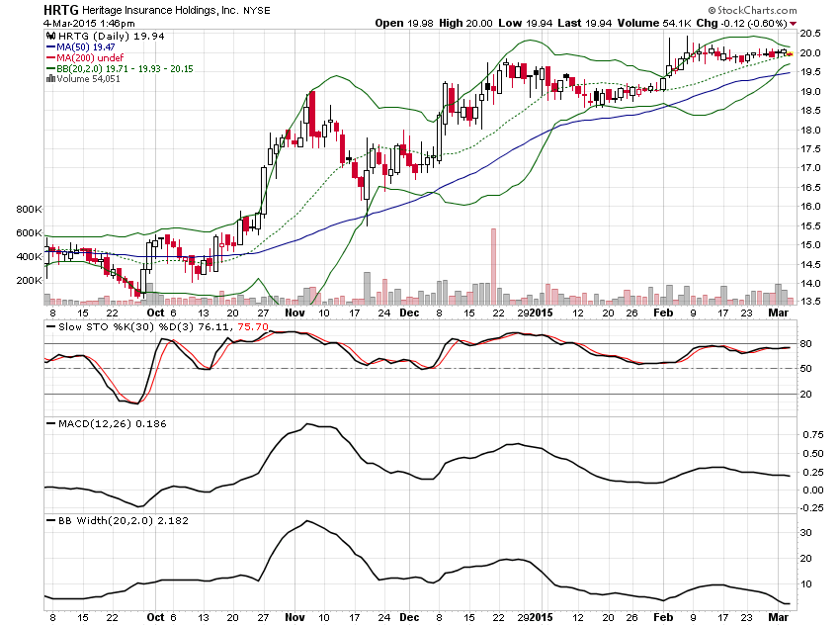Click the '13.5' price axis label
Viewport: 840px width, 626px height.
[x=810, y=302]
